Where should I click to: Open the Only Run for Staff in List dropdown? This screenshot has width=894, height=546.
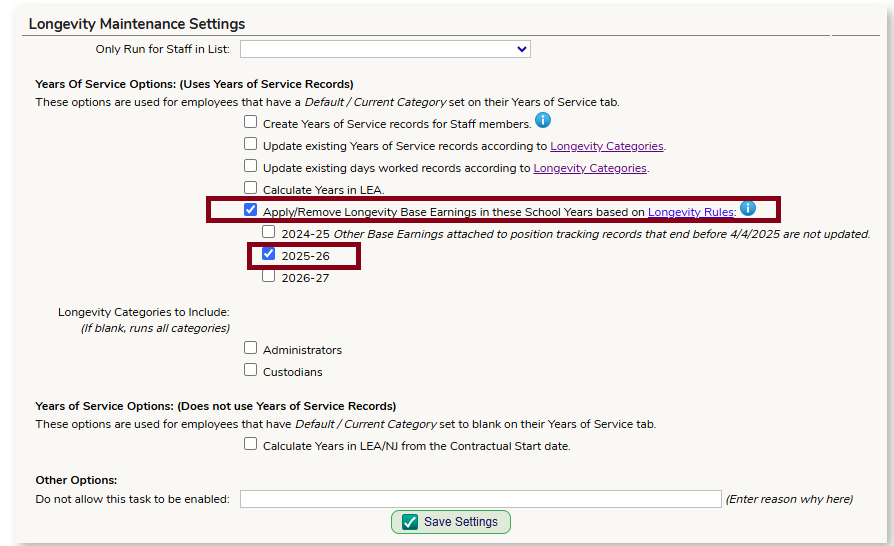(385, 49)
